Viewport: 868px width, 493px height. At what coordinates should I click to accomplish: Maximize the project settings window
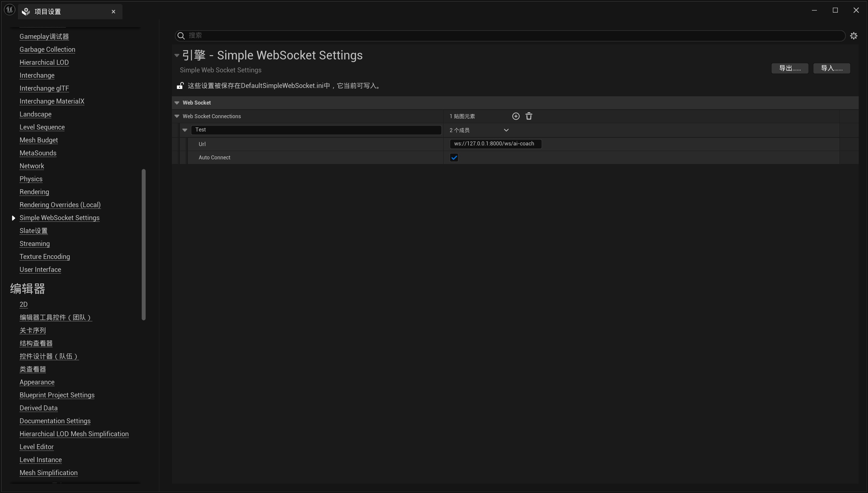(835, 10)
